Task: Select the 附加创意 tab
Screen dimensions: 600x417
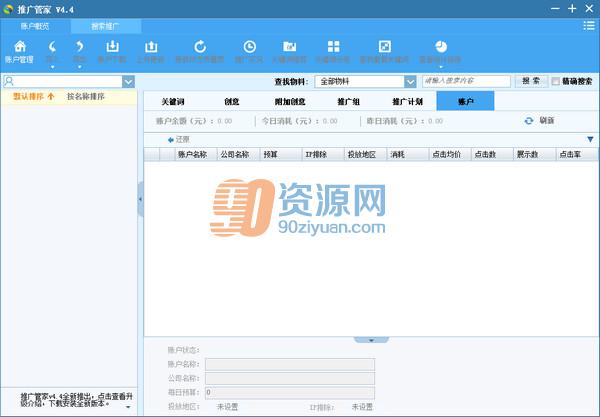Action: point(290,102)
